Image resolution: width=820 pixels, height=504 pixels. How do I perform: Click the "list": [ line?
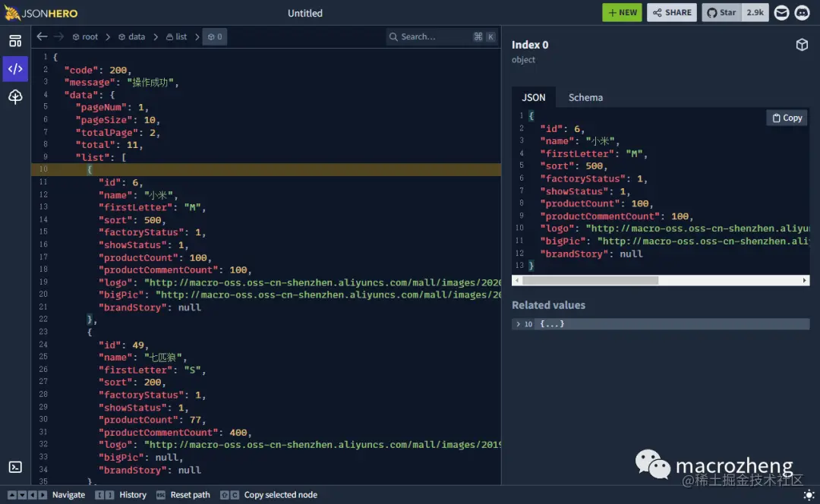(x=101, y=157)
